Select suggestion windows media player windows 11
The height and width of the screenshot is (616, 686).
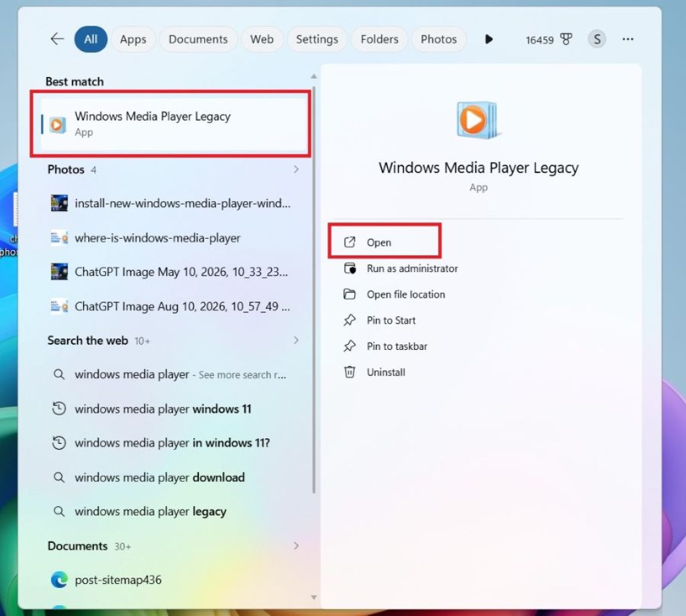click(x=174, y=409)
